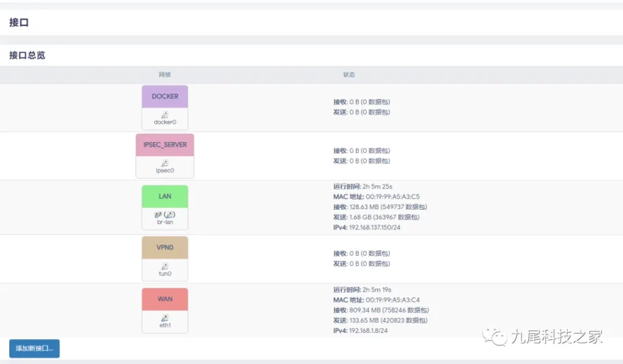Click the eth1 ethernet device icon

(165, 318)
